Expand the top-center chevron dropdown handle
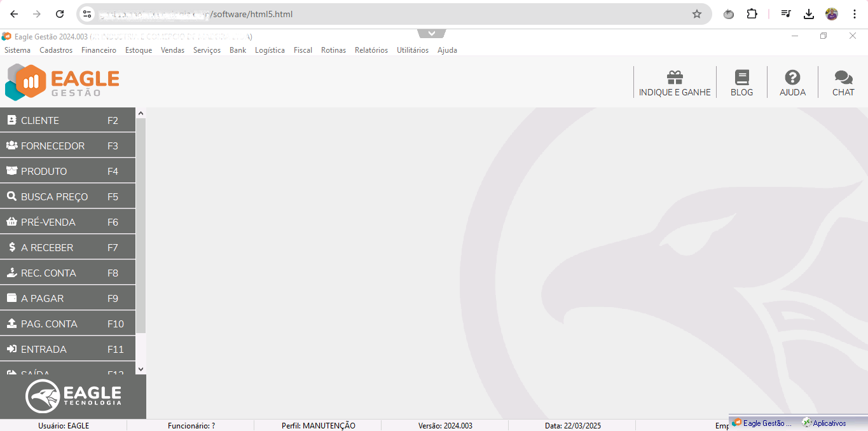868x431 pixels. point(432,33)
